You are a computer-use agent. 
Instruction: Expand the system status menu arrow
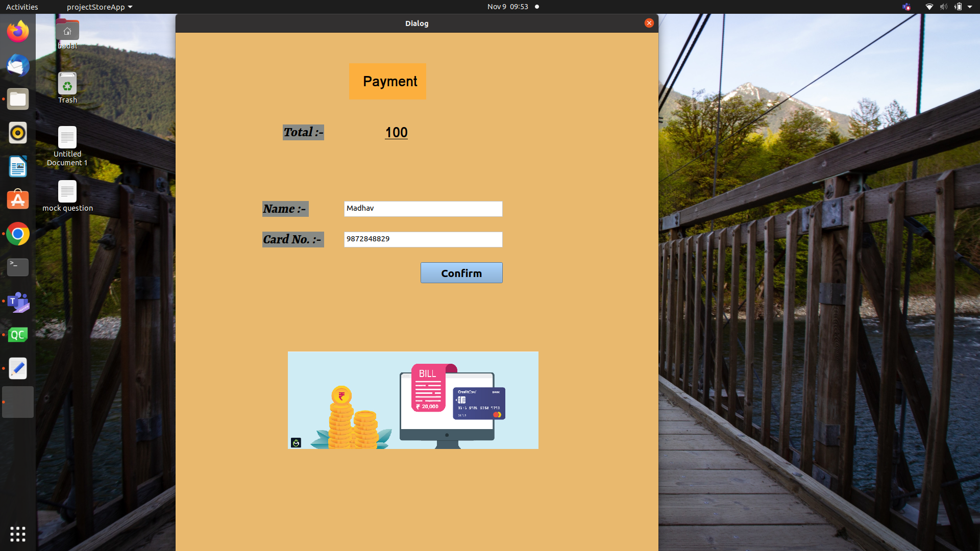(x=970, y=7)
